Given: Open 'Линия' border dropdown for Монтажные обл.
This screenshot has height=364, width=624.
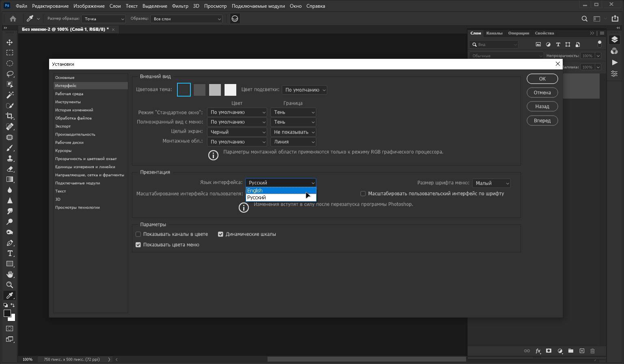Looking at the screenshot, I should coord(293,142).
